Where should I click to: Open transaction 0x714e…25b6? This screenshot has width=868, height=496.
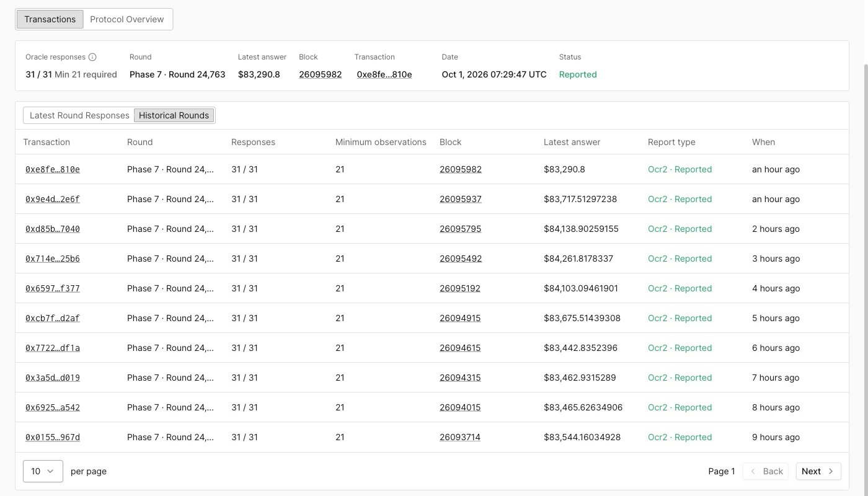click(x=53, y=259)
